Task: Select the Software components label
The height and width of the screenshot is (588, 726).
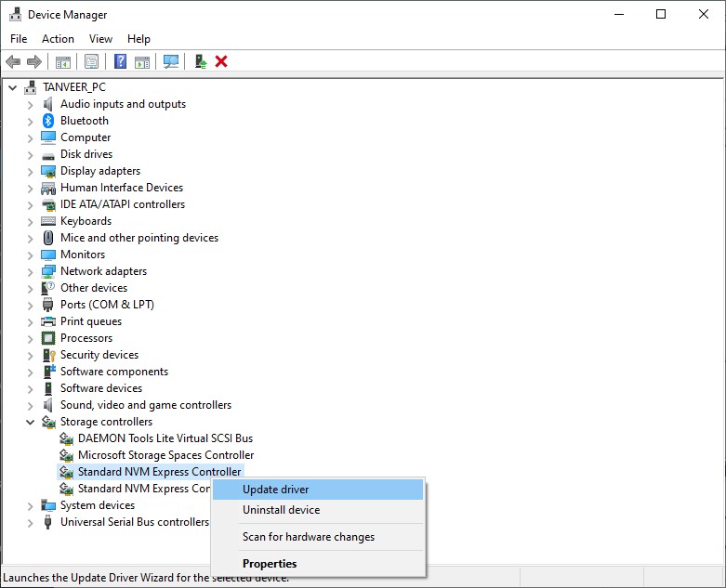Action: 114,372
